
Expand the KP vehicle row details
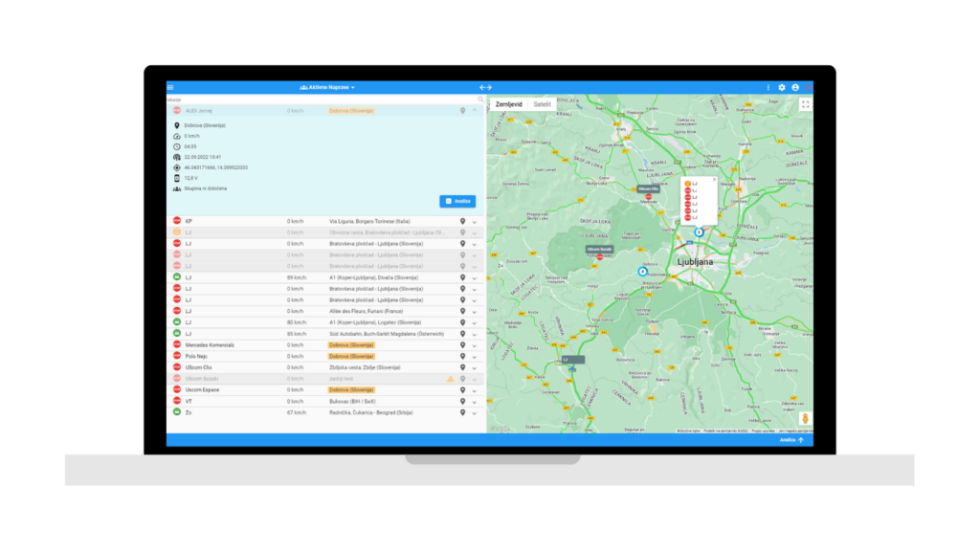pos(475,221)
